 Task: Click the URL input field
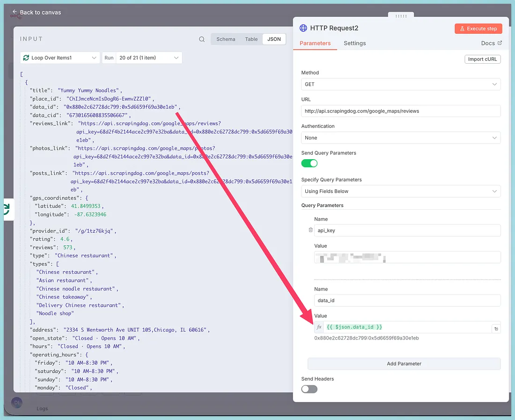point(400,111)
